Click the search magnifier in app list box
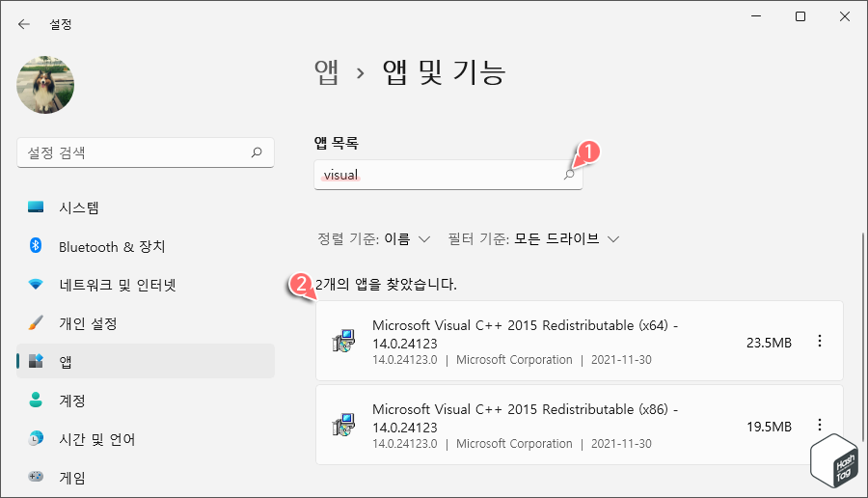Image resolution: width=868 pixels, height=498 pixels. (x=569, y=175)
